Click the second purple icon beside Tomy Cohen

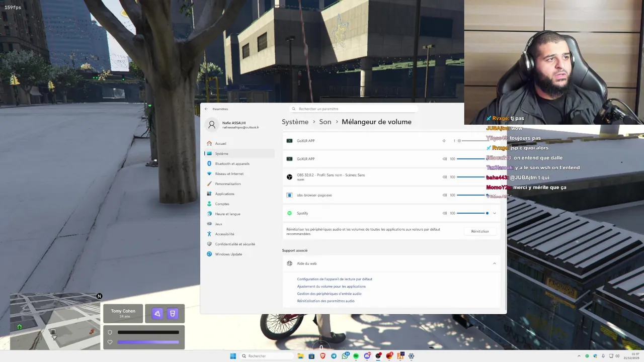pyautogui.click(x=173, y=314)
